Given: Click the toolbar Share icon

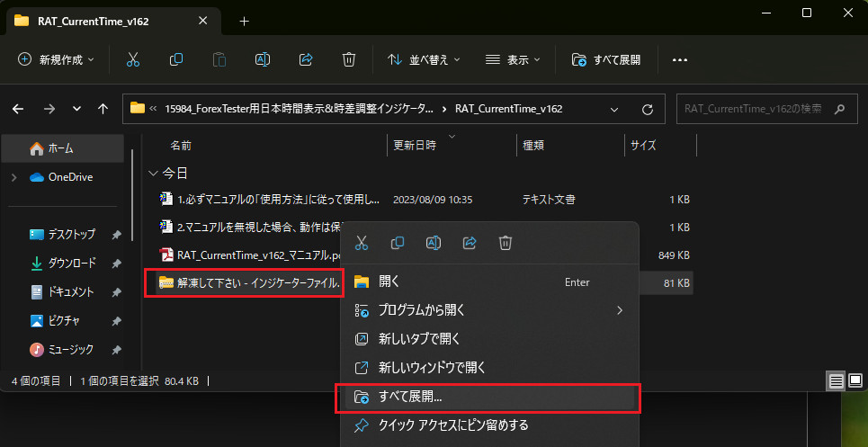Looking at the screenshot, I should (x=306, y=59).
